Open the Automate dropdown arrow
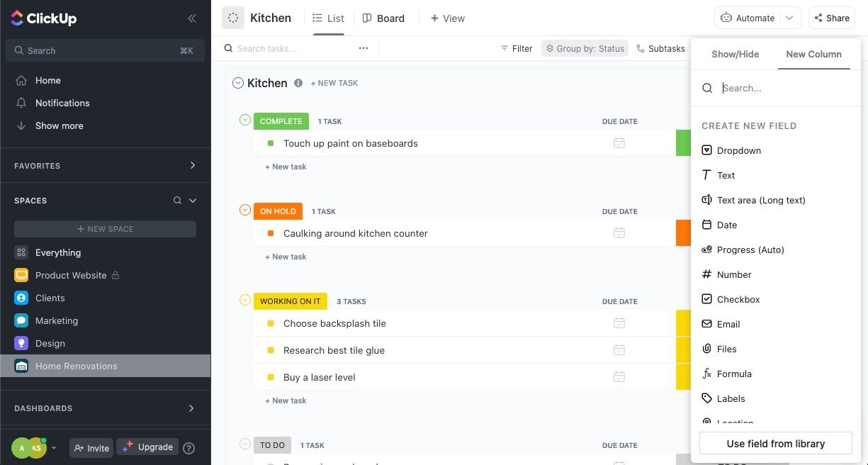 [789, 18]
